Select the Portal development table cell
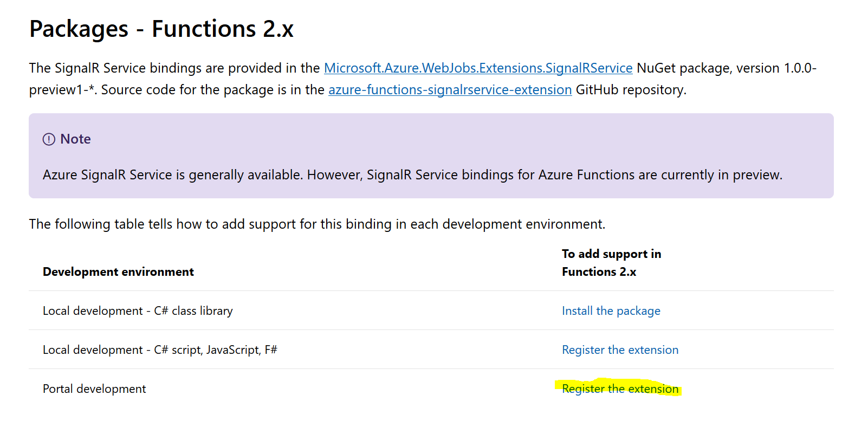The image size is (868, 427). [x=94, y=389]
